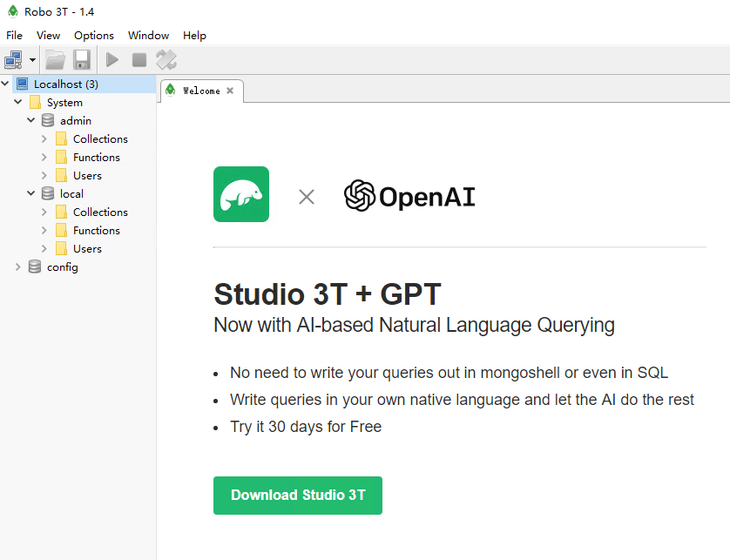Image resolution: width=730 pixels, height=560 pixels.
Task: Select Functions label under local
Action: tap(97, 231)
